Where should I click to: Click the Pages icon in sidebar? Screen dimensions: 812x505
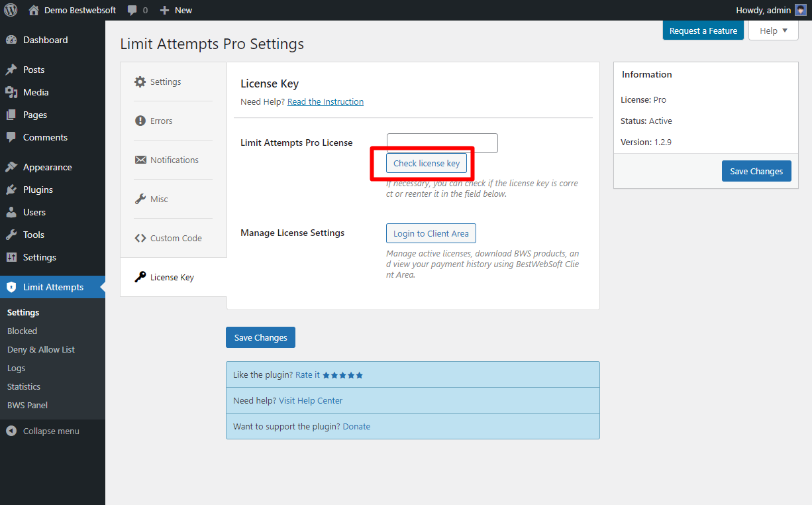click(x=11, y=115)
